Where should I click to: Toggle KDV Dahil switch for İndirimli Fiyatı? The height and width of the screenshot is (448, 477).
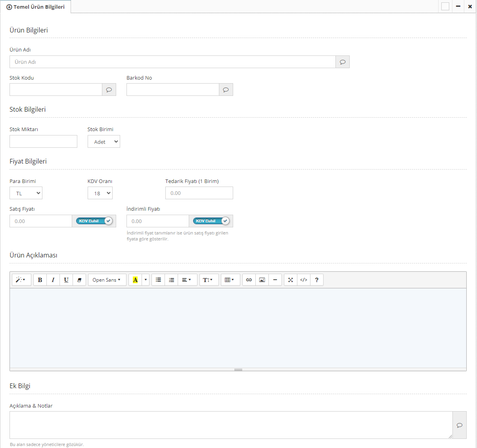click(211, 221)
